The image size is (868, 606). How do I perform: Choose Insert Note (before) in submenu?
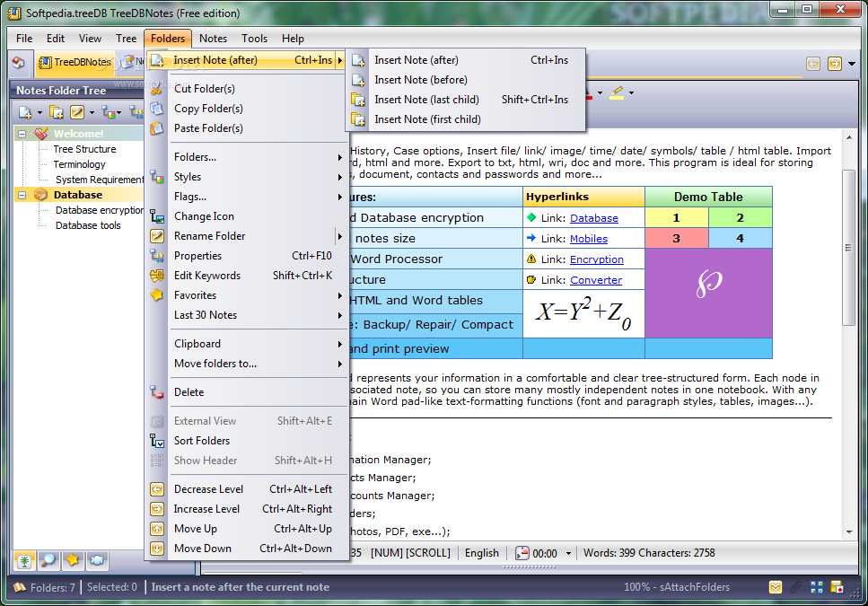click(466, 80)
